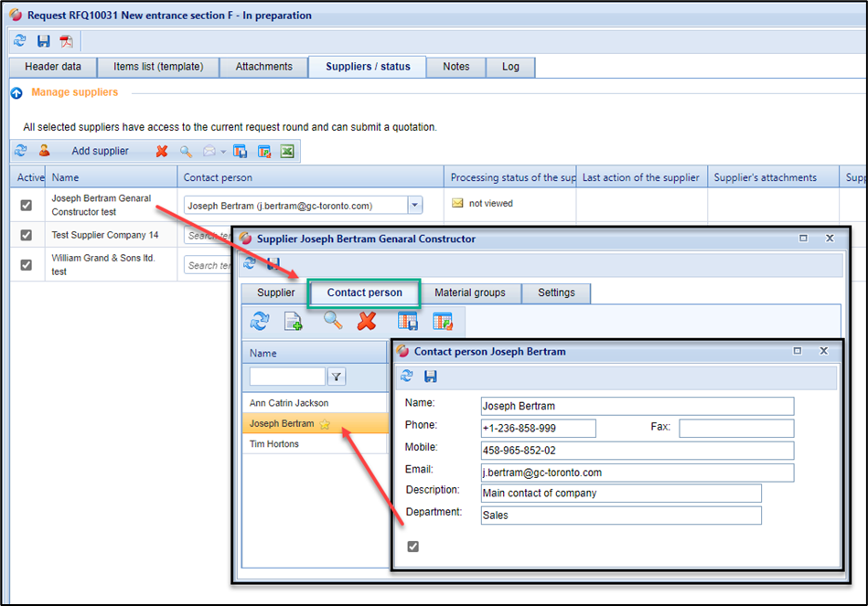868x606 pixels.
Task: Open the Material groups tab
Action: click(470, 292)
